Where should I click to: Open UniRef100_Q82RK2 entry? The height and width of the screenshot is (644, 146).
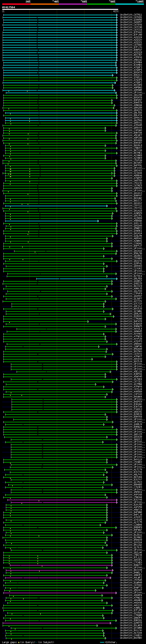point(131,256)
